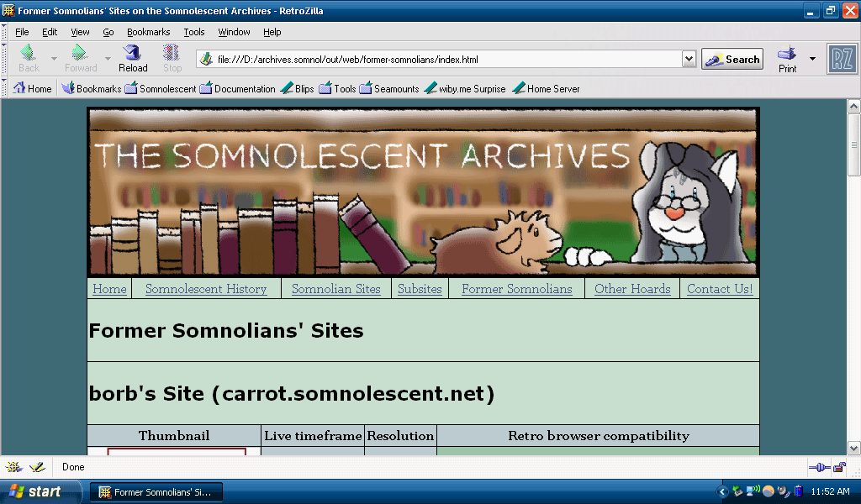Open the Bookmarks menu in menu bar
The height and width of the screenshot is (504, 861).
(148, 32)
